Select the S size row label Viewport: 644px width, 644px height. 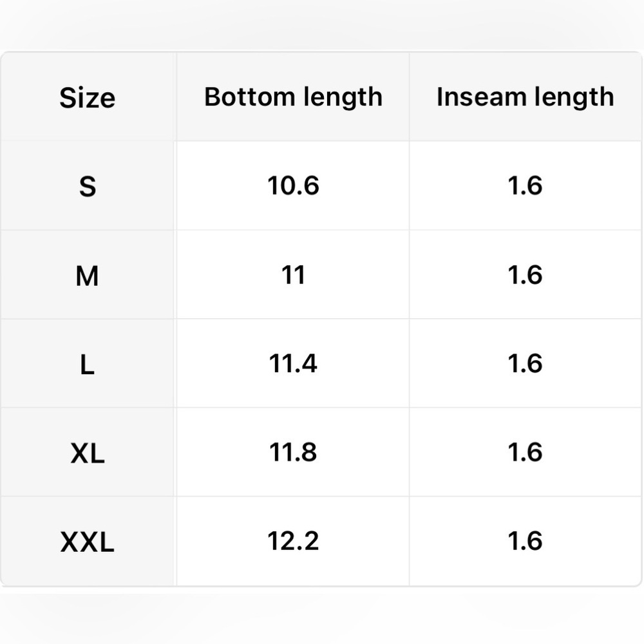coord(88,187)
